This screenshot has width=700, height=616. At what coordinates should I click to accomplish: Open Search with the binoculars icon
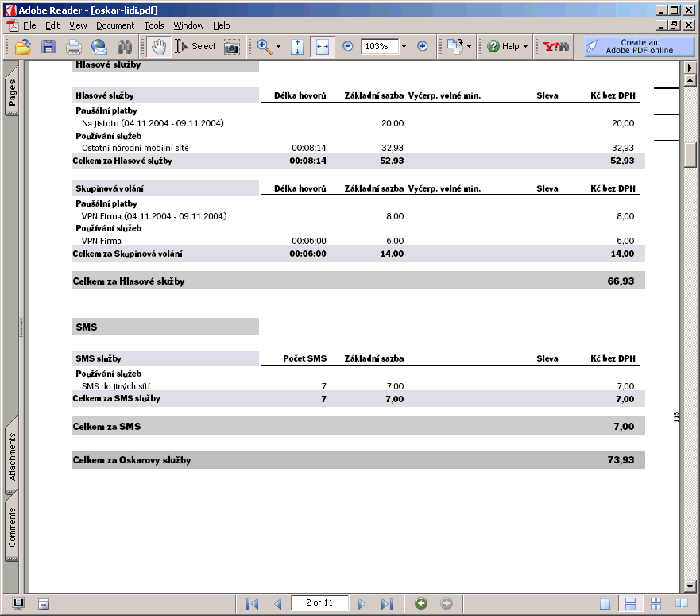click(x=124, y=47)
